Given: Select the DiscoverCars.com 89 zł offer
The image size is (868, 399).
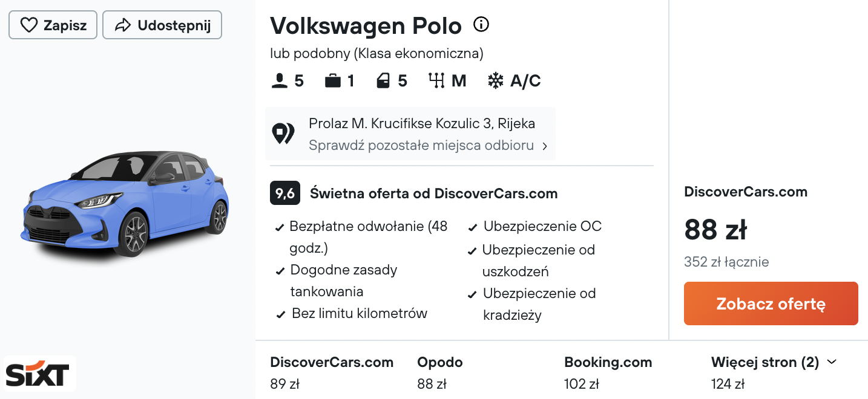Looking at the screenshot, I should (x=332, y=372).
